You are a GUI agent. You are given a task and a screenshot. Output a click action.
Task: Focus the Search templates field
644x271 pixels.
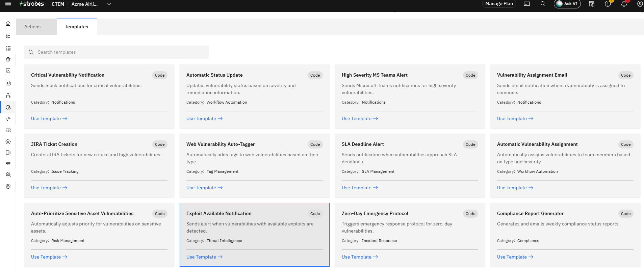(117, 52)
